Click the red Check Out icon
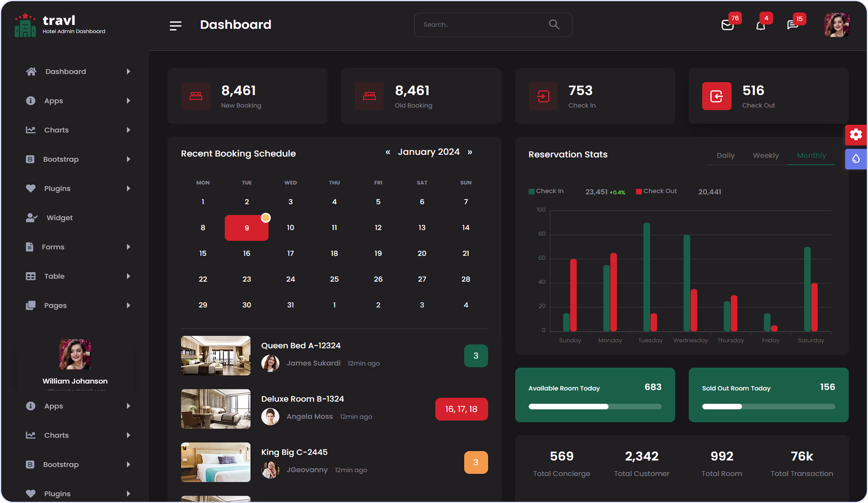868x503 pixels. tap(717, 96)
